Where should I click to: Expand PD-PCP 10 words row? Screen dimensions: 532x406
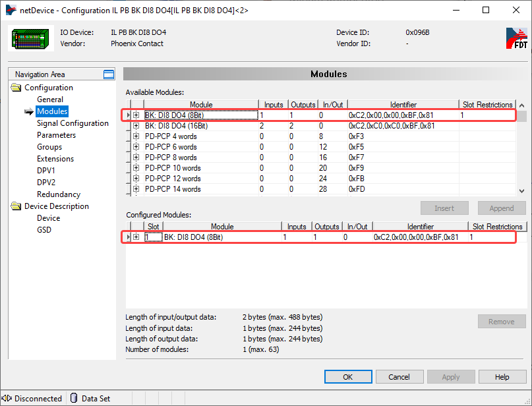pyautogui.click(x=136, y=168)
